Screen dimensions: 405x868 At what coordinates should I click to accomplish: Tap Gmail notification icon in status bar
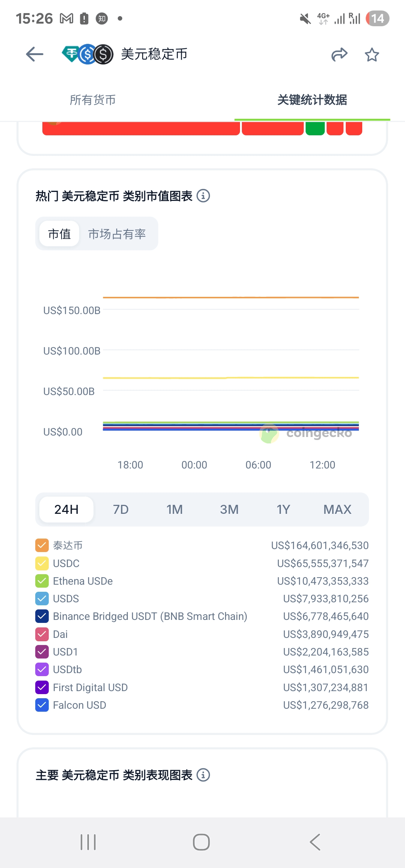pos(67,18)
